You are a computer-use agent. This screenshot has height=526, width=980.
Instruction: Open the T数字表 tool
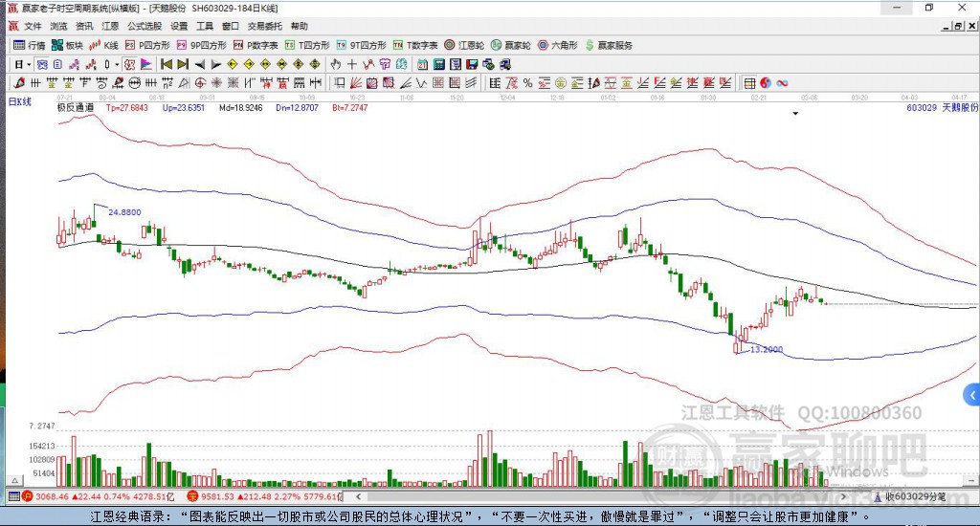[415, 45]
